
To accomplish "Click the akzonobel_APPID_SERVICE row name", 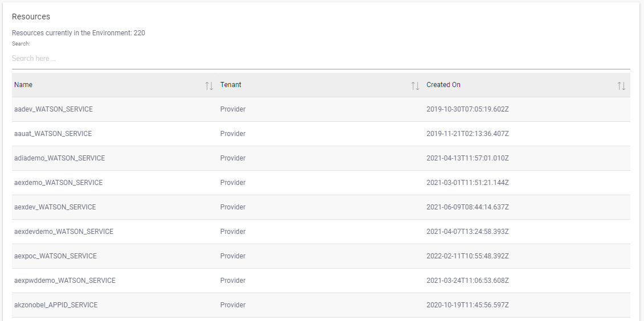I will [56, 305].
